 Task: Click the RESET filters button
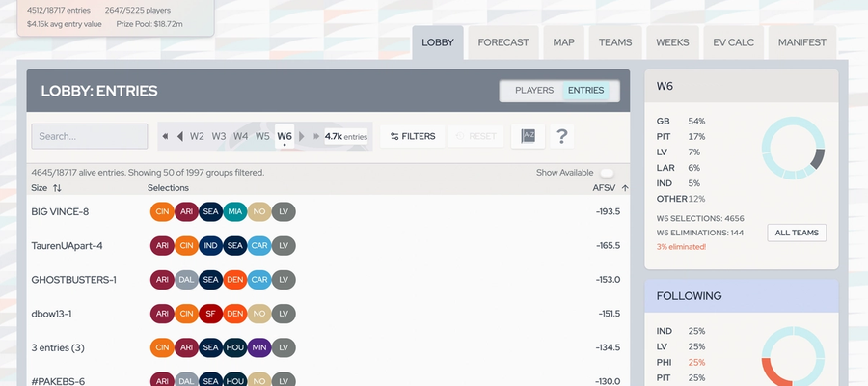click(475, 136)
